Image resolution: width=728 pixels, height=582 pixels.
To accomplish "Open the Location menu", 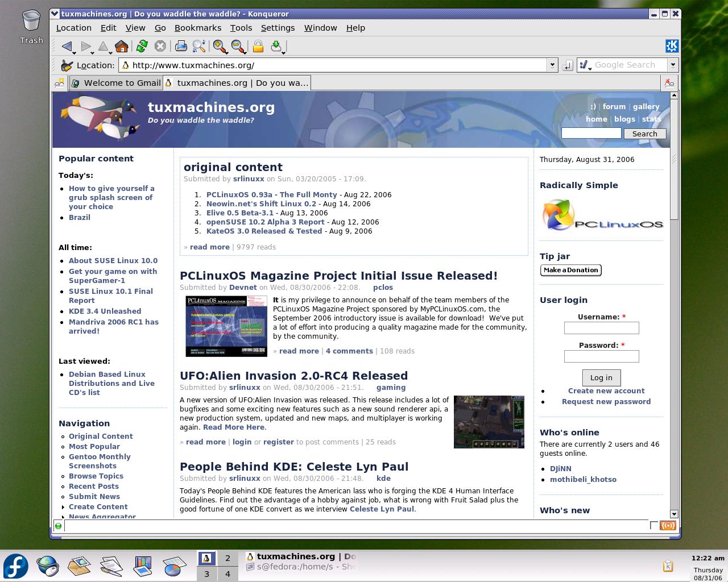I will (x=73, y=28).
